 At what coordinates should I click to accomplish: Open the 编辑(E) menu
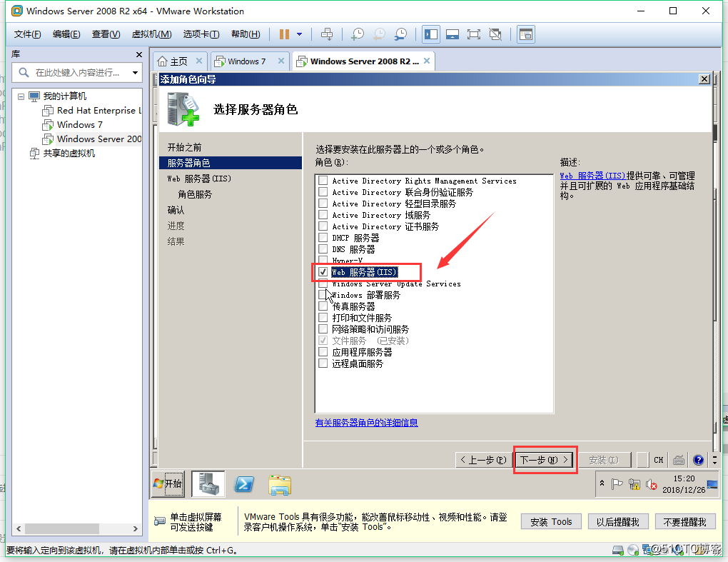(66, 34)
